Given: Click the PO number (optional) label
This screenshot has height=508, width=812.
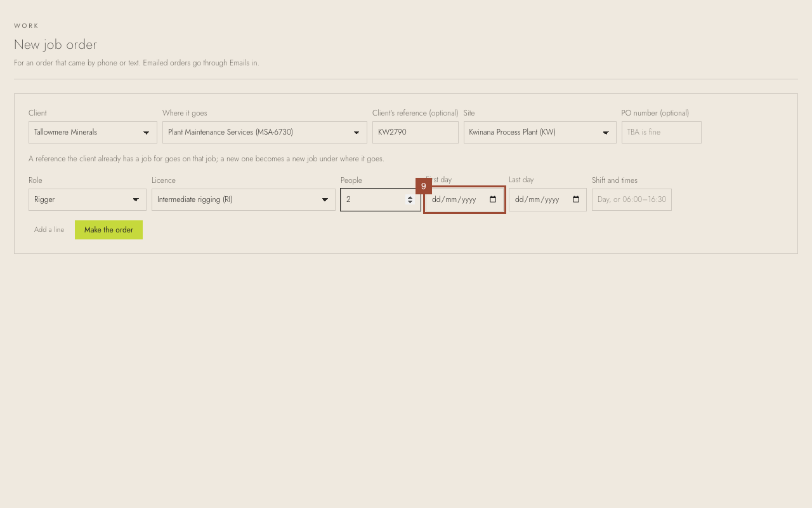Looking at the screenshot, I should pyautogui.click(x=655, y=113).
